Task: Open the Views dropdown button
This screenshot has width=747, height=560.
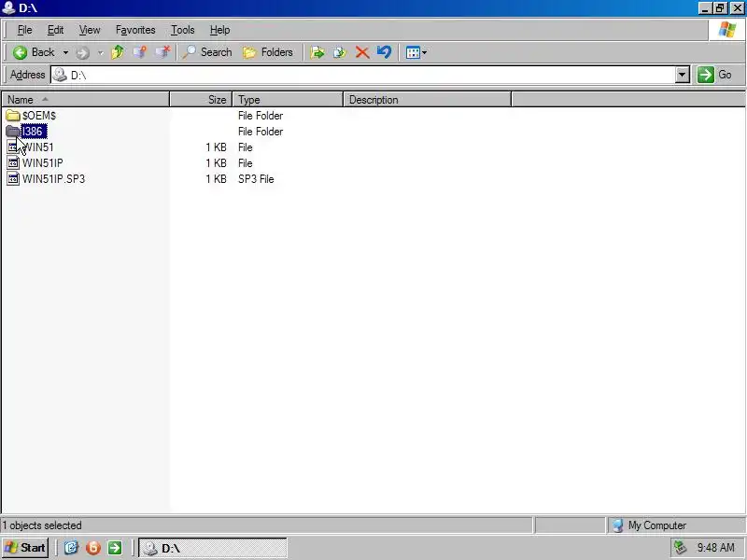Action: pyautogui.click(x=416, y=52)
